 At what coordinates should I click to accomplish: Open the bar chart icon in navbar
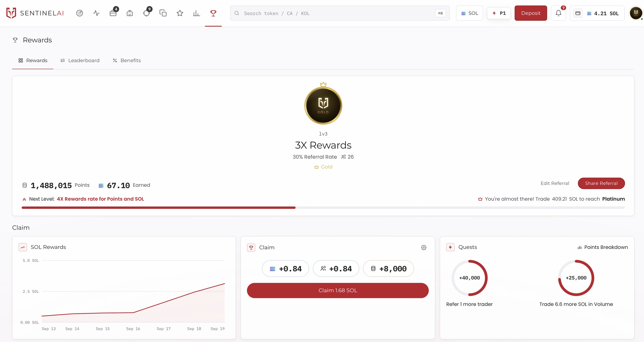click(196, 13)
